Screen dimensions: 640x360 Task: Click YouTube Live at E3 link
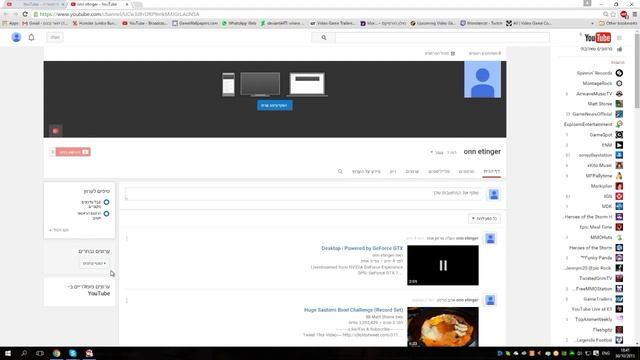592,309
